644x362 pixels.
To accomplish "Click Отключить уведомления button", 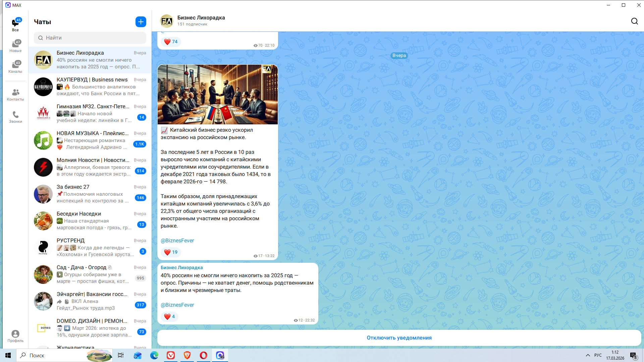I will click(x=399, y=338).
